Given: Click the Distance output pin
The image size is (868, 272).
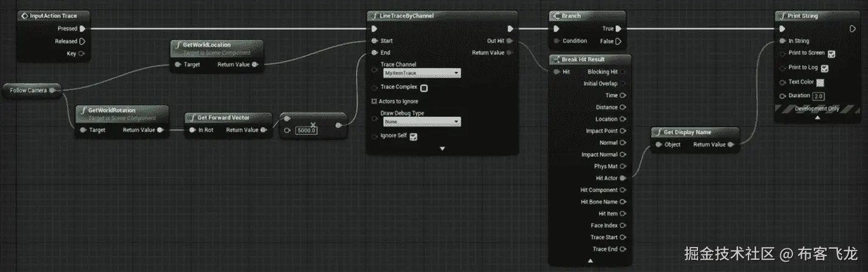Looking at the screenshot, I should pos(623,107).
